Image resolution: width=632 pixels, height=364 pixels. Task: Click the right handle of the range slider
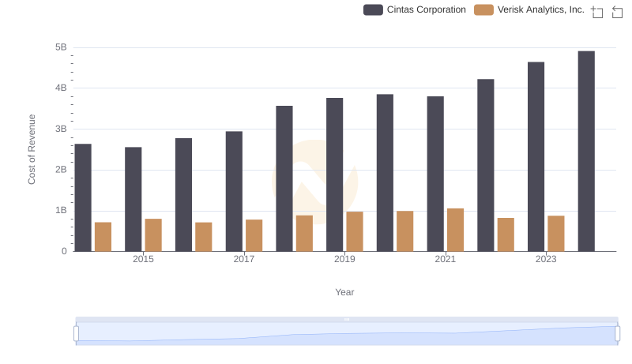point(618,334)
